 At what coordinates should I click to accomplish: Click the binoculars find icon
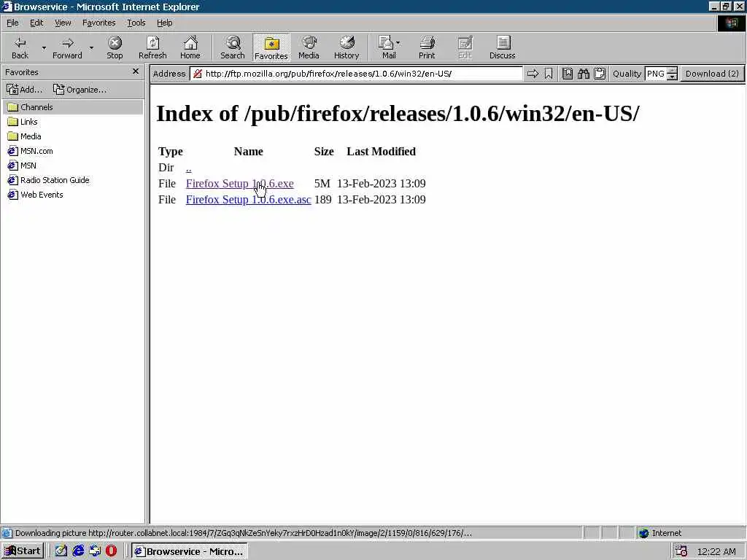click(x=584, y=74)
